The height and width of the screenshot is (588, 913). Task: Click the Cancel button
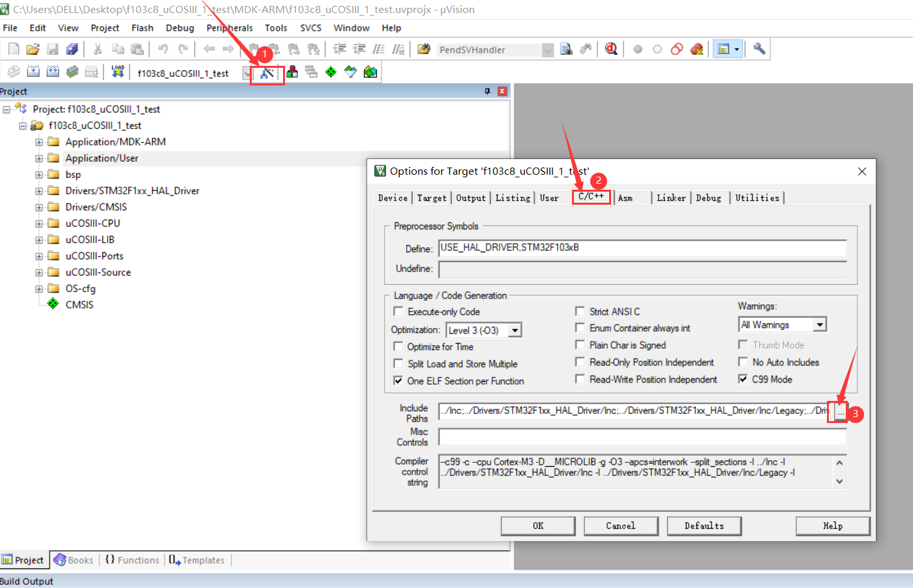point(621,526)
